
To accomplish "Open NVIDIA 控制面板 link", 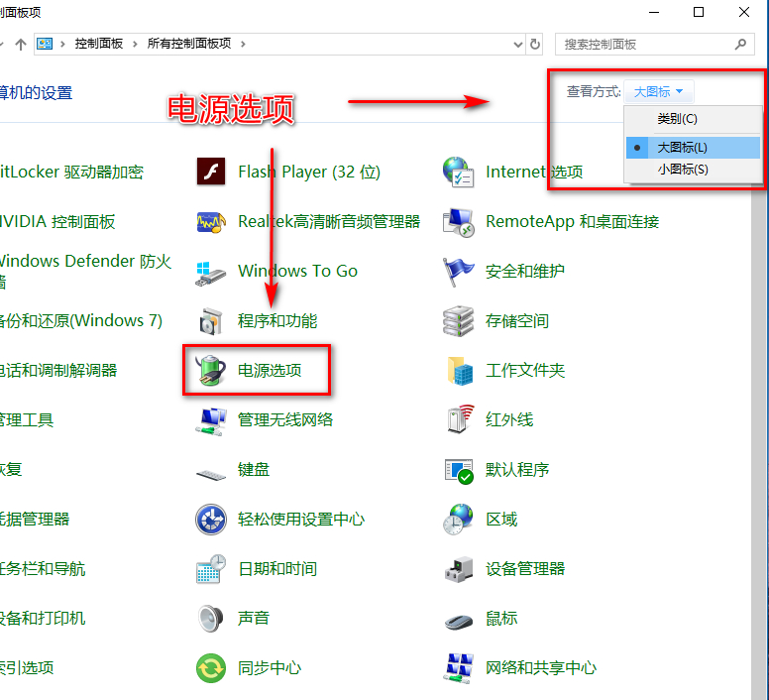I will tap(57, 222).
